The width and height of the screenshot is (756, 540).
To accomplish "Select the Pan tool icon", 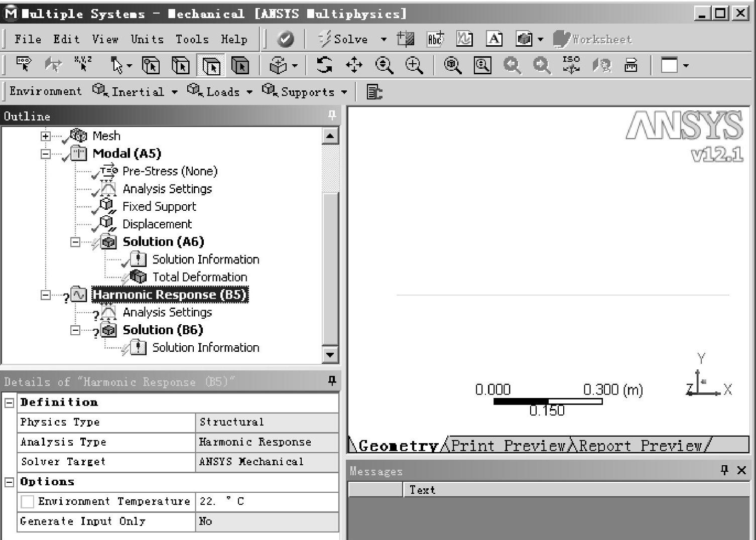I will (354, 65).
